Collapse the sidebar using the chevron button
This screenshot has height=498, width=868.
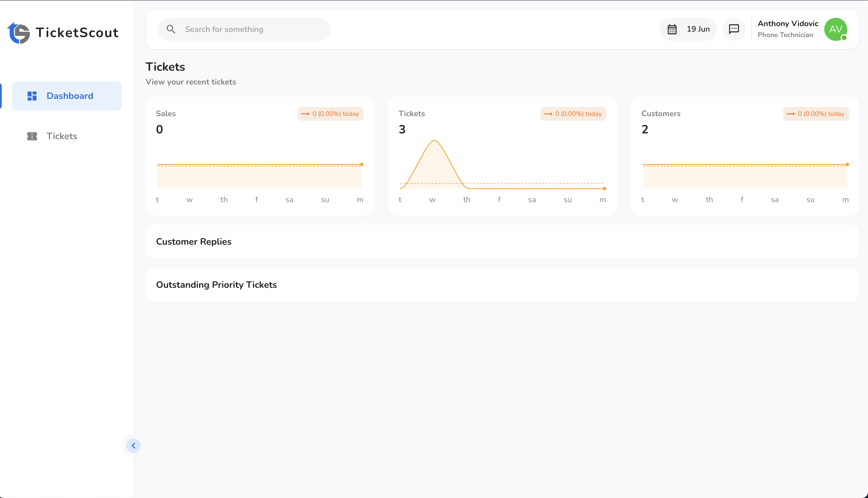tap(134, 446)
